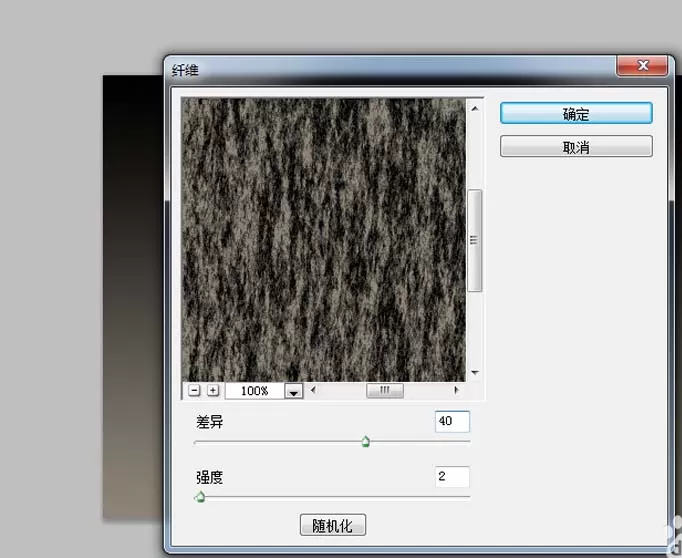The width and height of the screenshot is (682, 558).
Task: Zoom out preview with minus icon
Action: [x=194, y=390]
